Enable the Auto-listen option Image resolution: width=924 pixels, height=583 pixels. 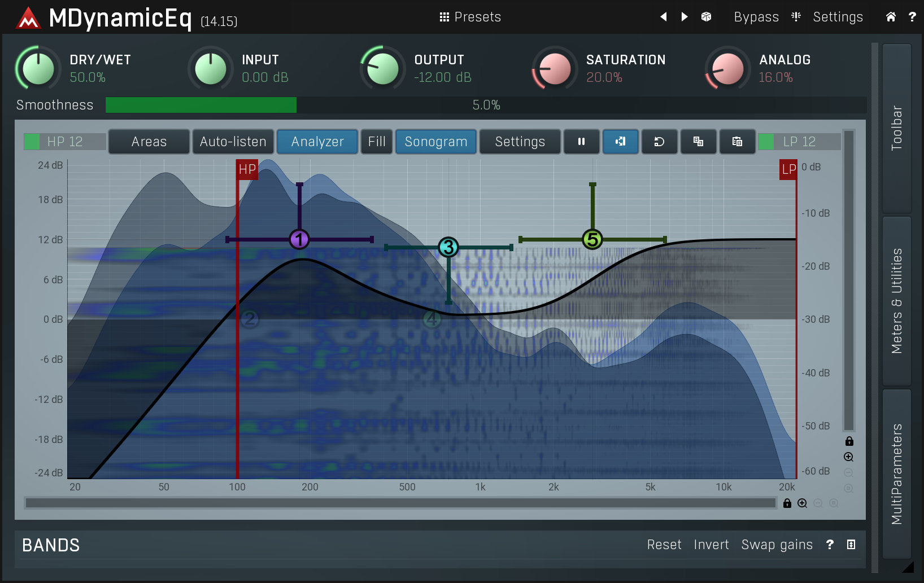[x=233, y=142]
